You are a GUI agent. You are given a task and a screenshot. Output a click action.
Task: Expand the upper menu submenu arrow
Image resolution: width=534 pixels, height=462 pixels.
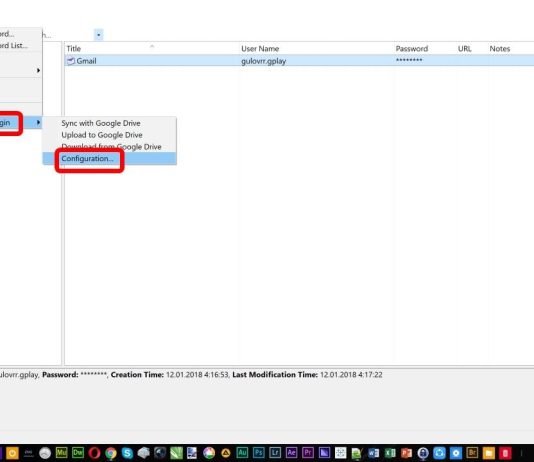[38, 70]
